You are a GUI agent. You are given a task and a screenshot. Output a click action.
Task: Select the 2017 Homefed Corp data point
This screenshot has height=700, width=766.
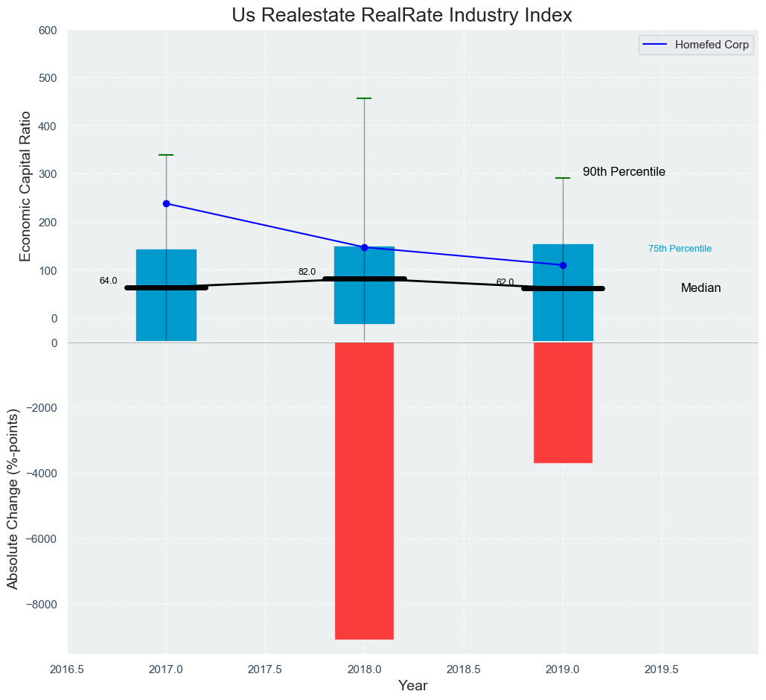166,203
